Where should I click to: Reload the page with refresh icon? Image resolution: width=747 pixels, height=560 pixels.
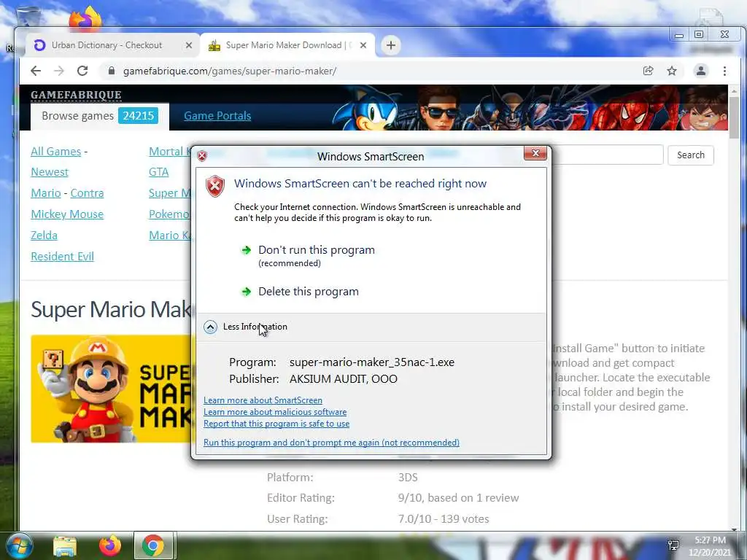(82, 71)
